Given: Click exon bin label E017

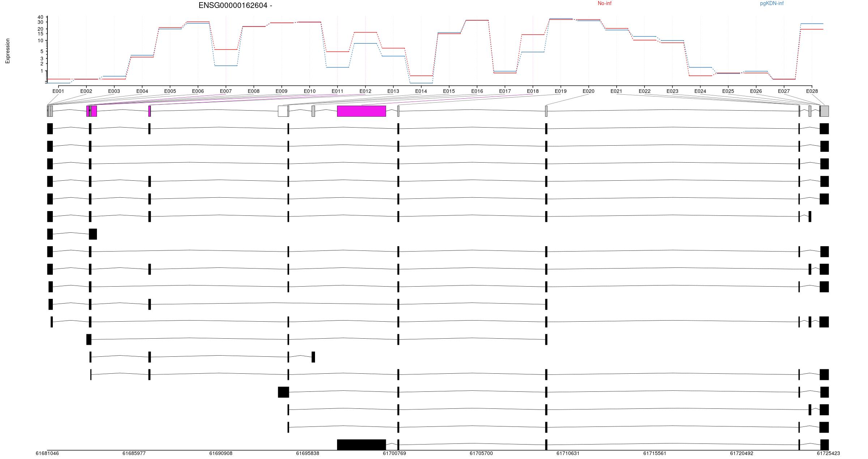Looking at the screenshot, I should tap(505, 91).
